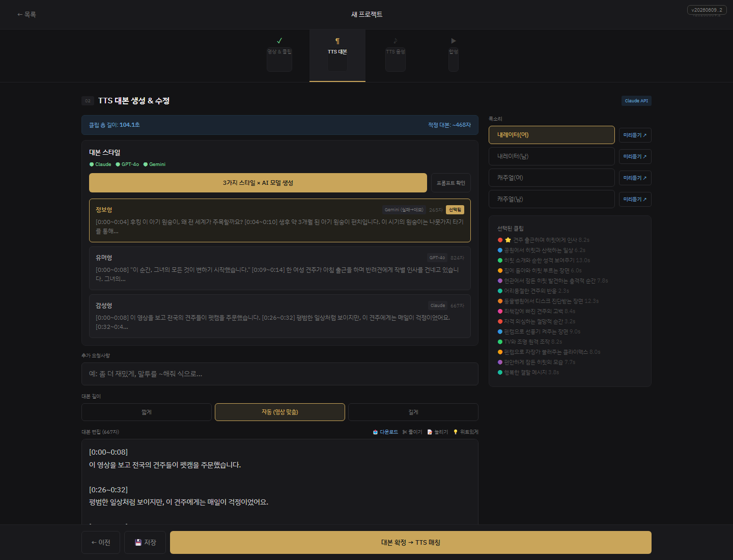Click the 클립 총 길이 104.1초 info

click(x=115, y=125)
